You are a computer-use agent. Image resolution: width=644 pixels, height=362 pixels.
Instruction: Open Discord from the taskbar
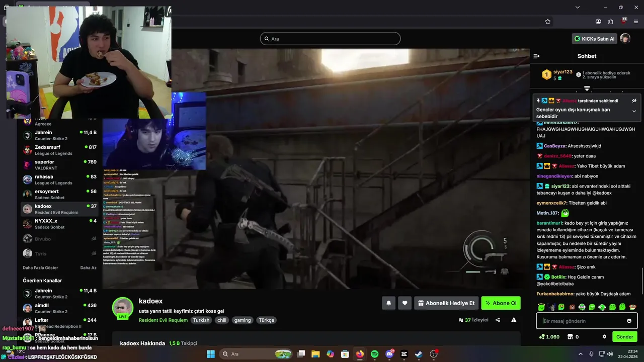[x=389, y=354]
